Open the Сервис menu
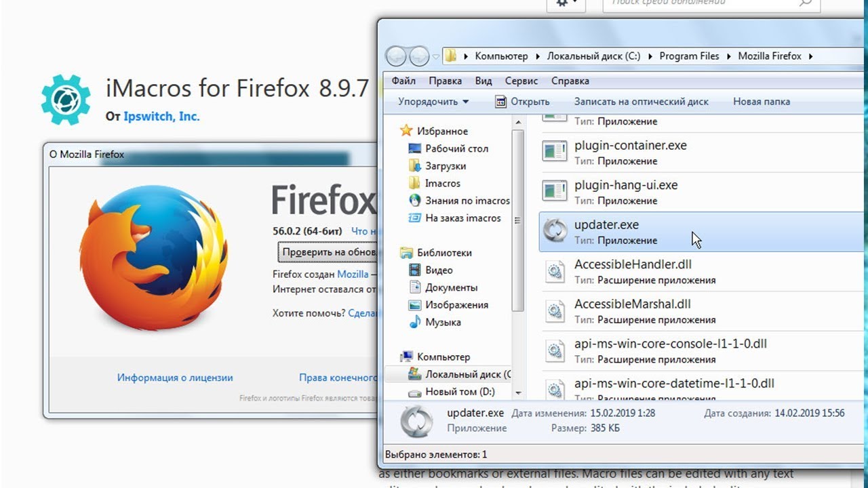The height and width of the screenshot is (488, 868). [521, 81]
